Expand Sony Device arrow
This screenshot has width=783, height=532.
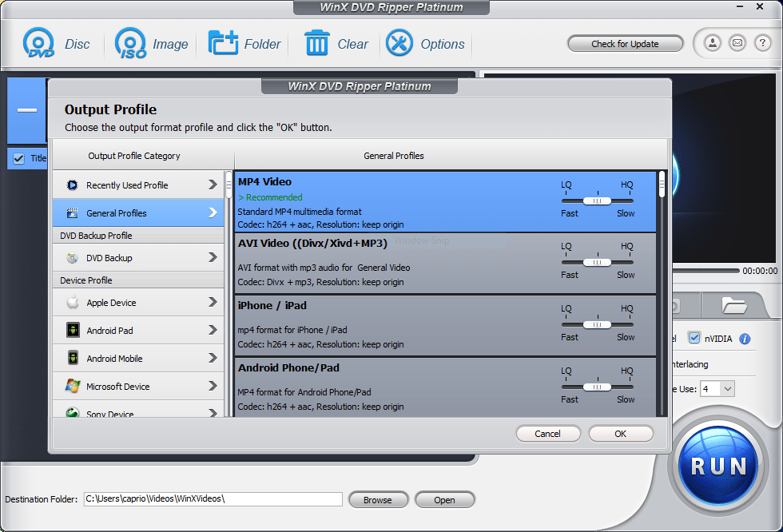pyautogui.click(x=213, y=413)
